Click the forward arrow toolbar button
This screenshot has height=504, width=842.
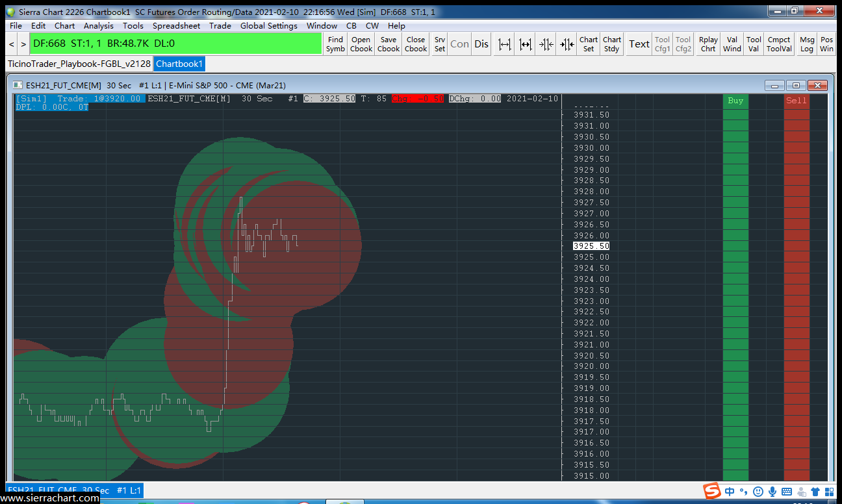point(23,44)
